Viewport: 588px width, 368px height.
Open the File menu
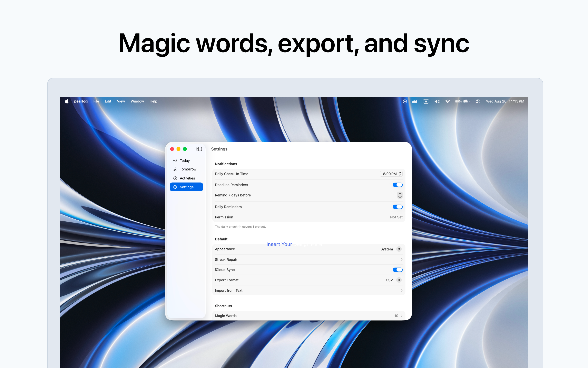[96, 101]
